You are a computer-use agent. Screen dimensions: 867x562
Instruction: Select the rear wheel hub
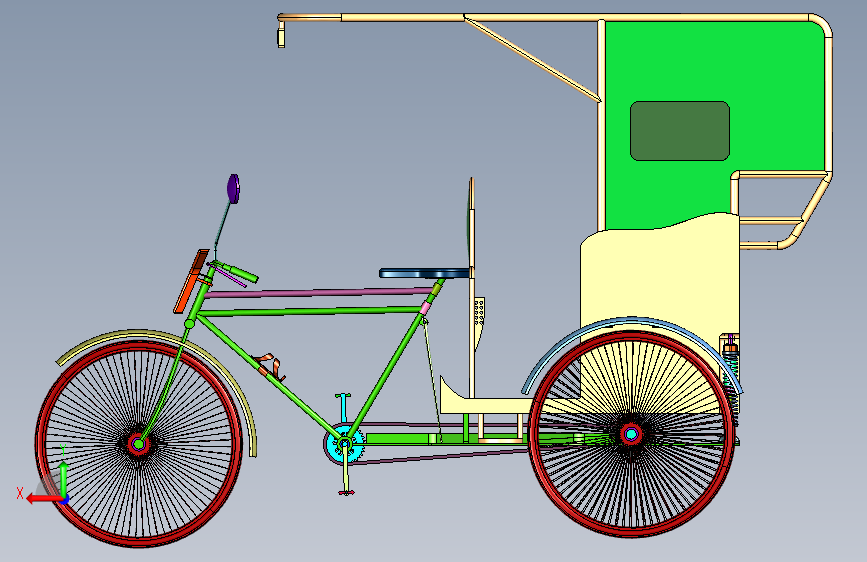pos(631,434)
